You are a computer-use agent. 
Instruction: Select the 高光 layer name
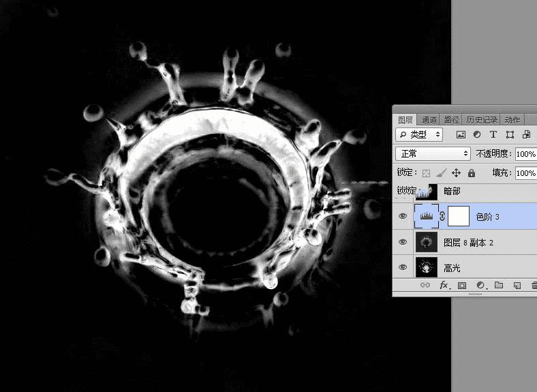(x=452, y=269)
